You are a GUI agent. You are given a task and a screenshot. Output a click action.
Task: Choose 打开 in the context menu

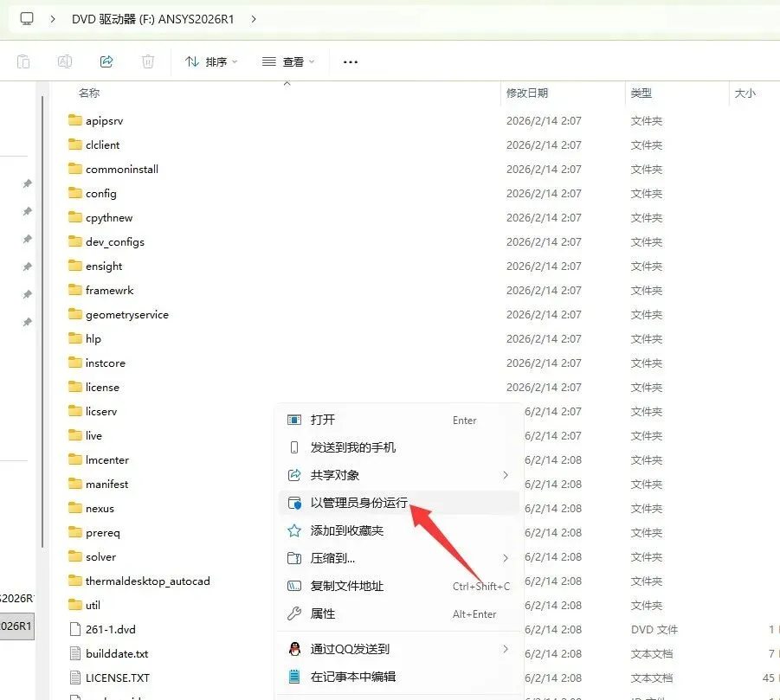click(x=399, y=421)
